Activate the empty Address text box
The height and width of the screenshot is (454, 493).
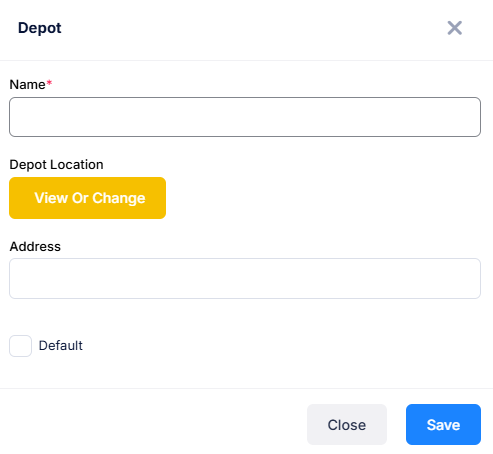point(245,278)
